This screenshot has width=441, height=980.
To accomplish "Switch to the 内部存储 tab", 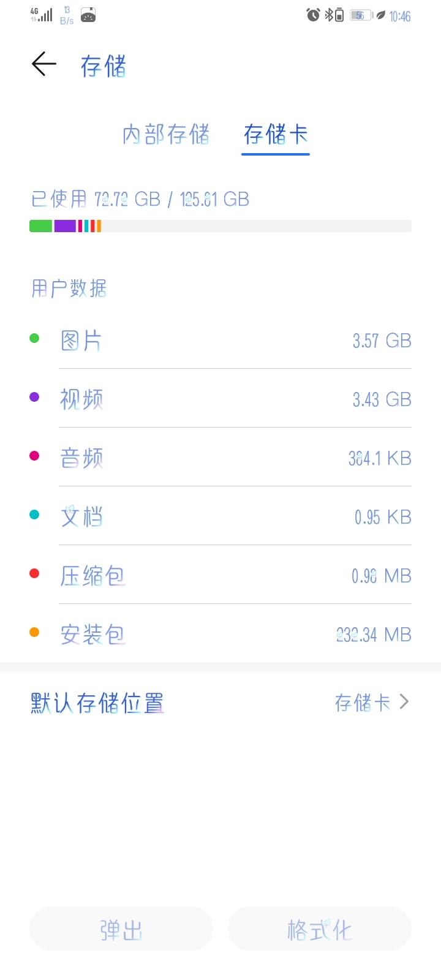I will pos(166,135).
